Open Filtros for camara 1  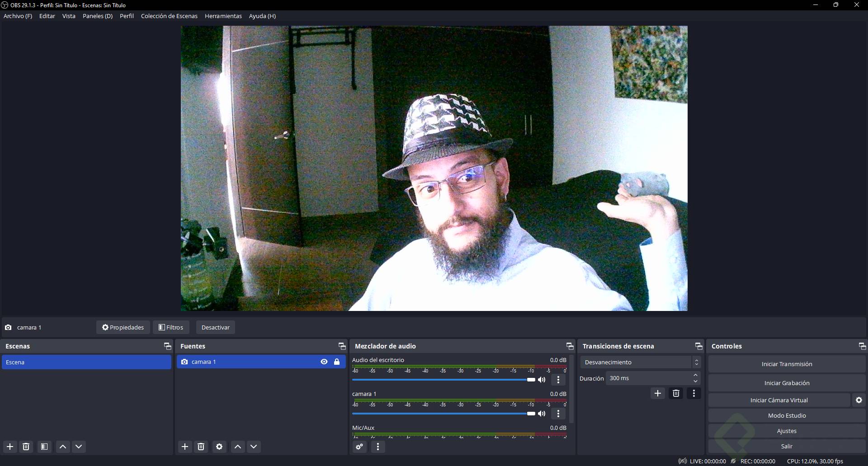click(171, 327)
